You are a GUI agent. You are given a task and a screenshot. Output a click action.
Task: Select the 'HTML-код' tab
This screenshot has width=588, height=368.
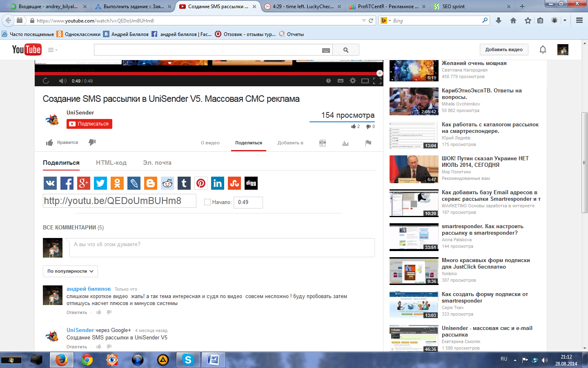[x=111, y=163]
